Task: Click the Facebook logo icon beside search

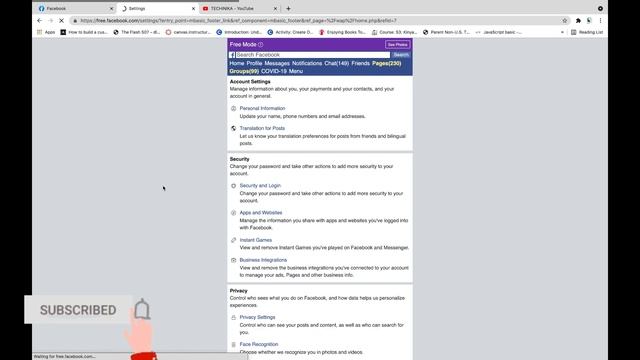Action: click(232, 55)
